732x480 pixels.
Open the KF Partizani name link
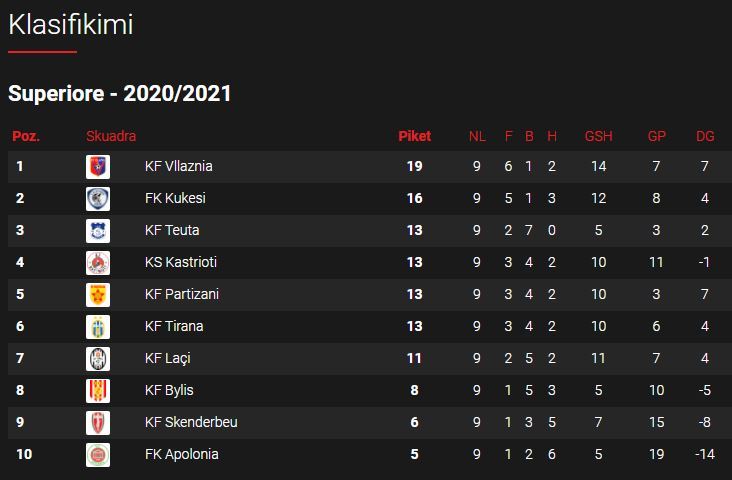pos(181,295)
